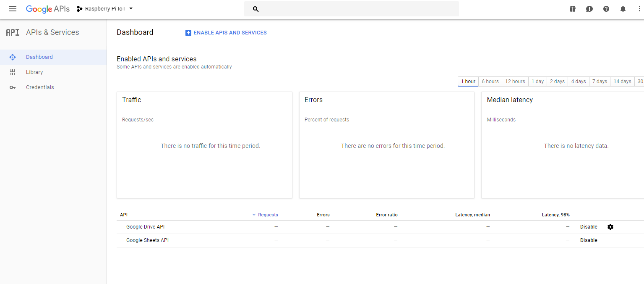Click the plus icon beside Enable APIs
Viewport: 644px width, 284px height.
[188, 32]
